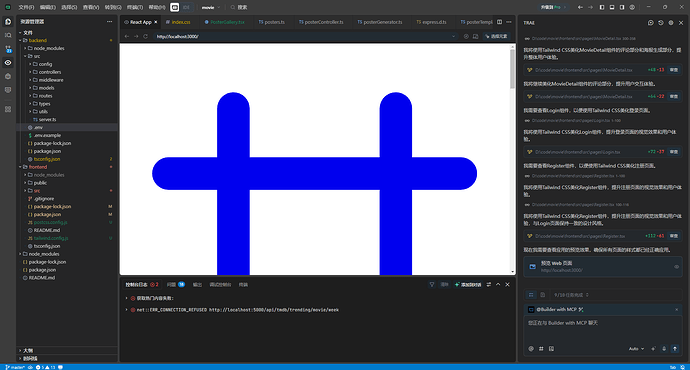The image size is (690, 370).
Task: Start a new chat in TRAE panel
Action: coord(651,23)
